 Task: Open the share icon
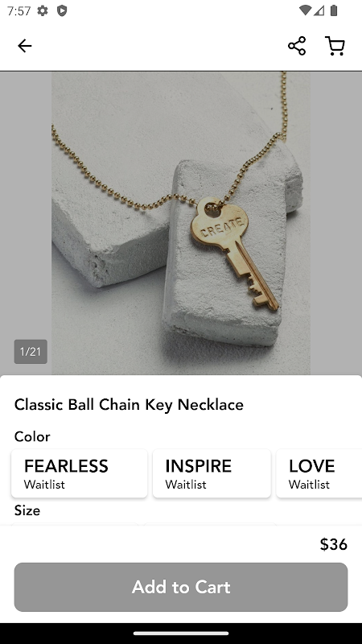click(297, 46)
